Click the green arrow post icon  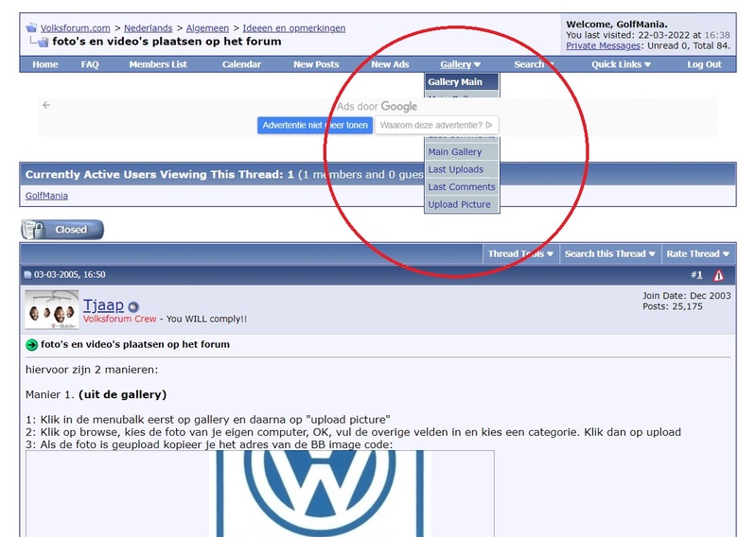click(32, 345)
